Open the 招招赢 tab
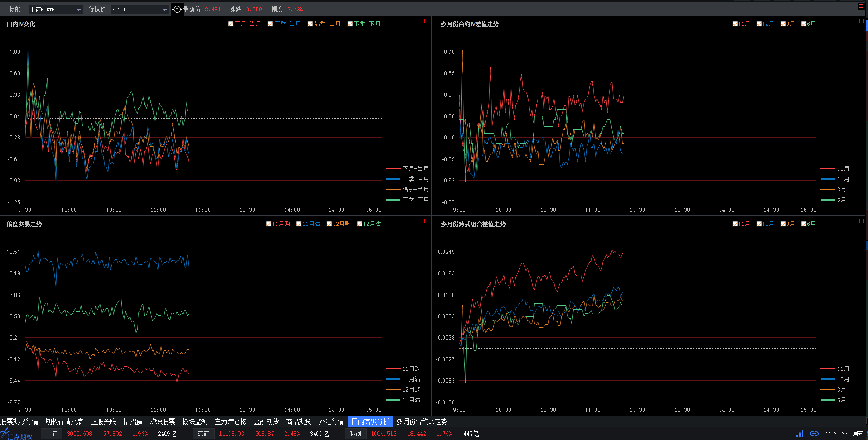Screen dimensions: 868x440 133,421
